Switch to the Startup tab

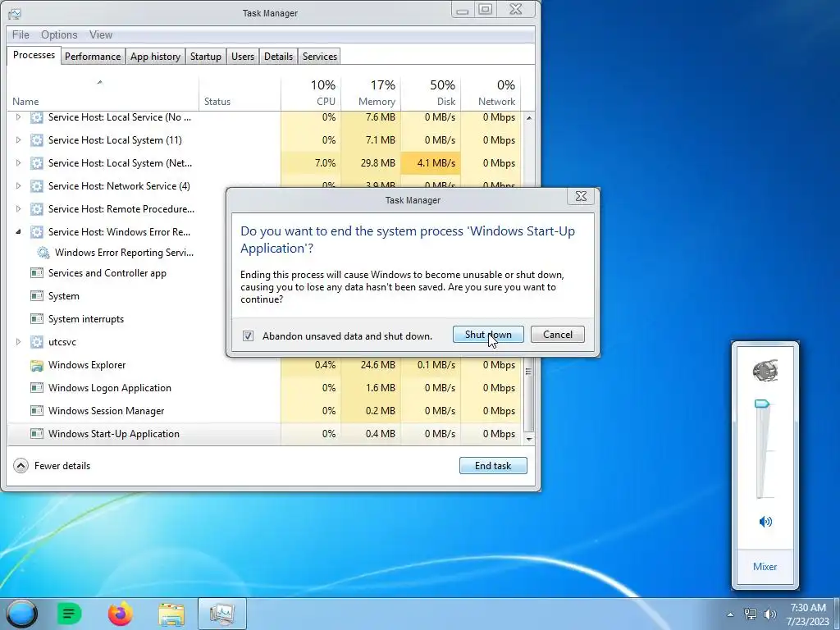pos(206,57)
